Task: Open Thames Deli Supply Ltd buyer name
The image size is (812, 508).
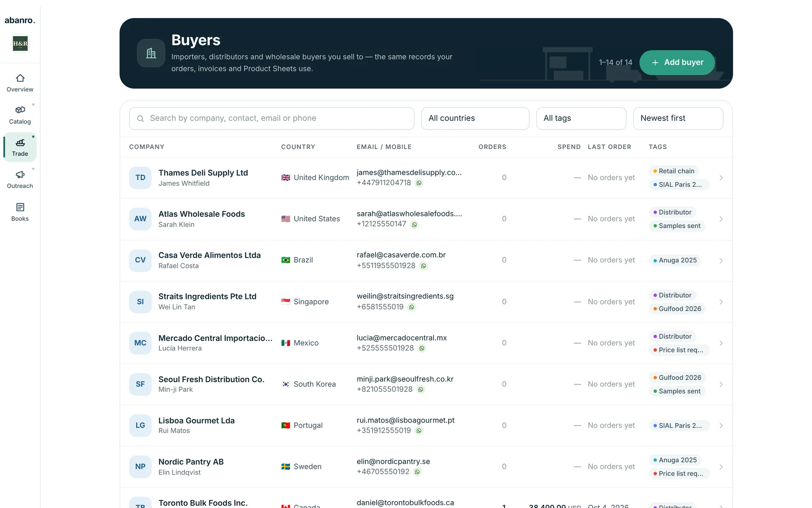Action: (x=203, y=173)
